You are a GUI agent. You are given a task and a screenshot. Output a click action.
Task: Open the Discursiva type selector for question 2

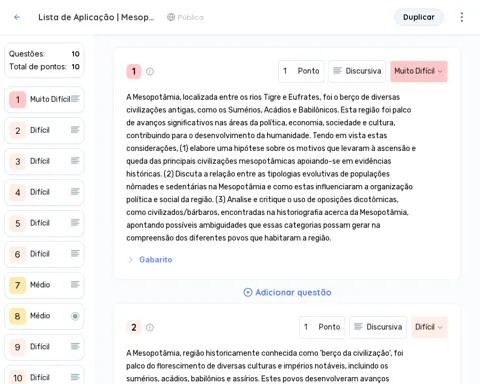378,327
